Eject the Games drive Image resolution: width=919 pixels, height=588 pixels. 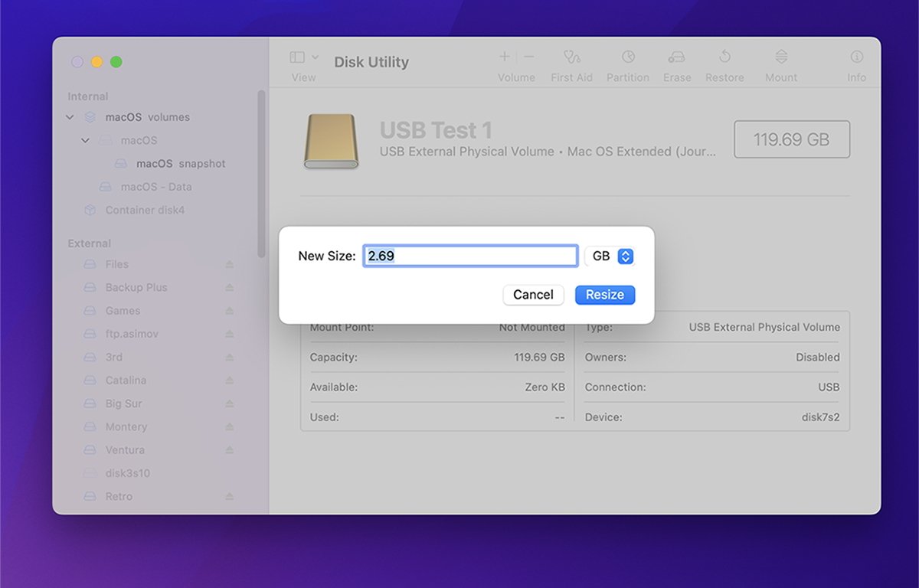click(x=229, y=311)
